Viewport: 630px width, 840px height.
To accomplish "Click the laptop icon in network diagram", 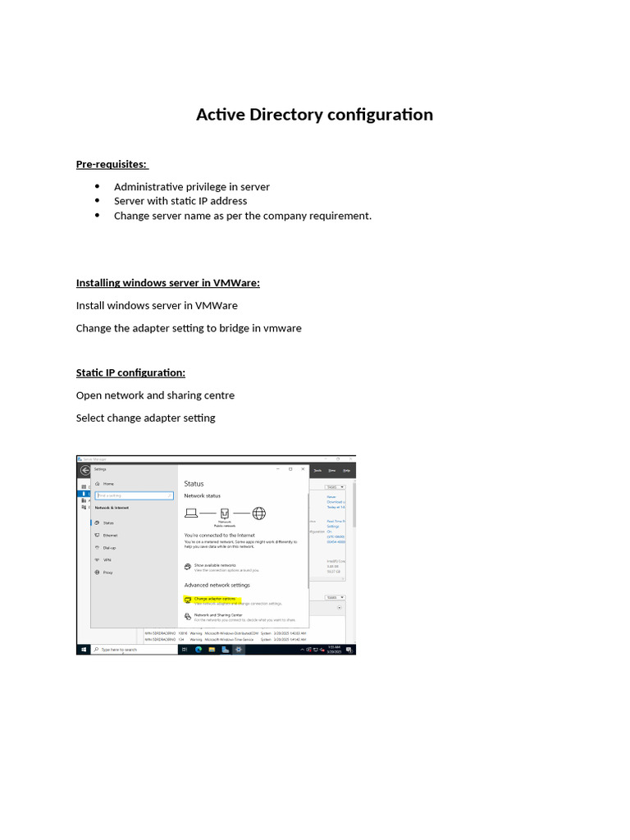I will pyautogui.click(x=191, y=514).
